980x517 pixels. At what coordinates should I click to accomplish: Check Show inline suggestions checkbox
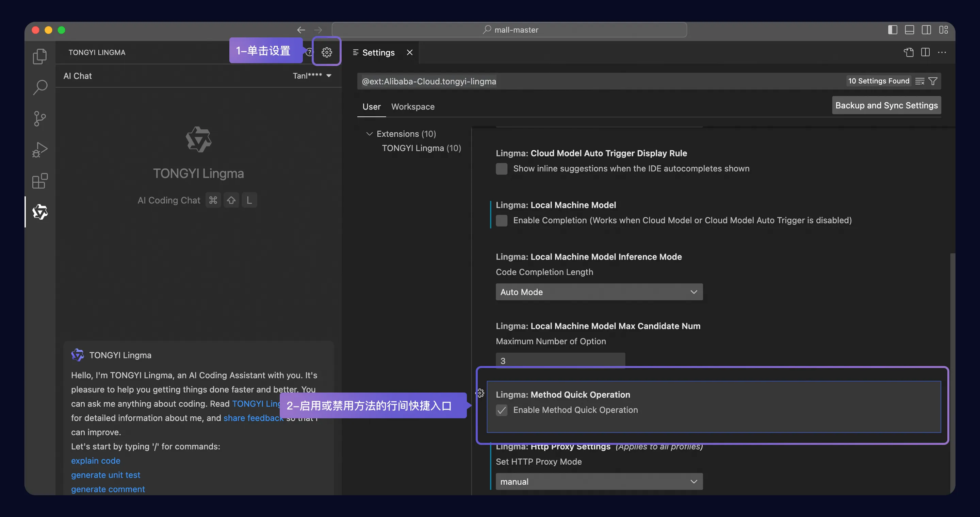pos(502,168)
